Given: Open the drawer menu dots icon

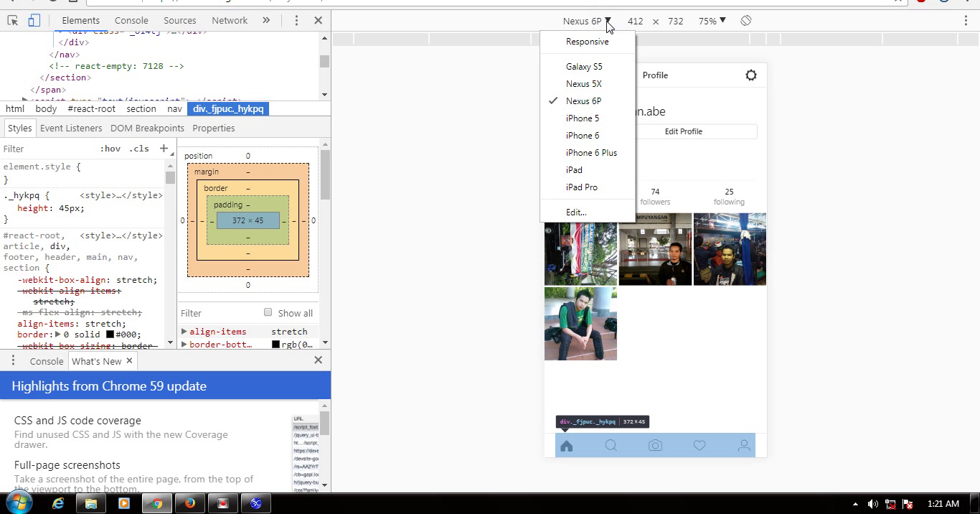Looking at the screenshot, I should (x=13, y=360).
